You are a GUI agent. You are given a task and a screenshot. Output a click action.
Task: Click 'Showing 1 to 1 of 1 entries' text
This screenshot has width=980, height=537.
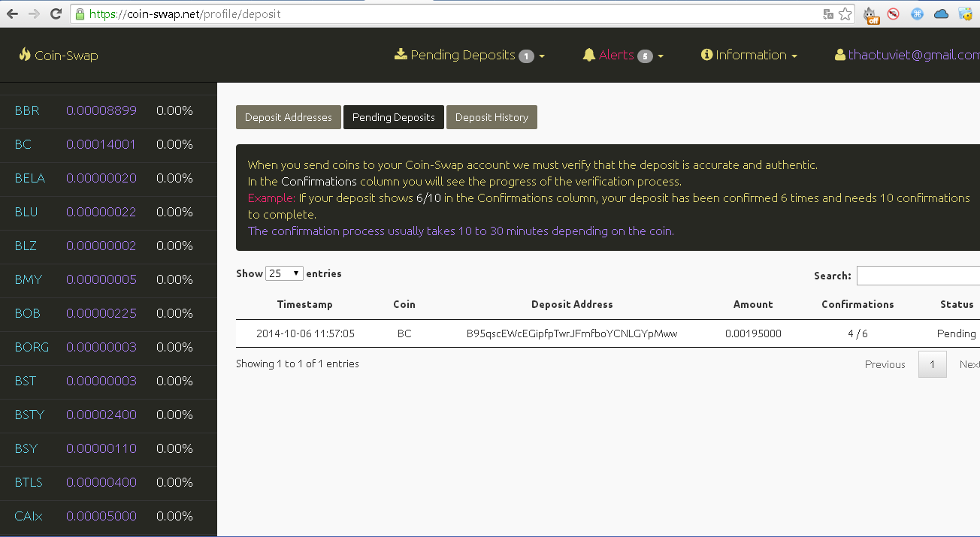click(298, 364)
